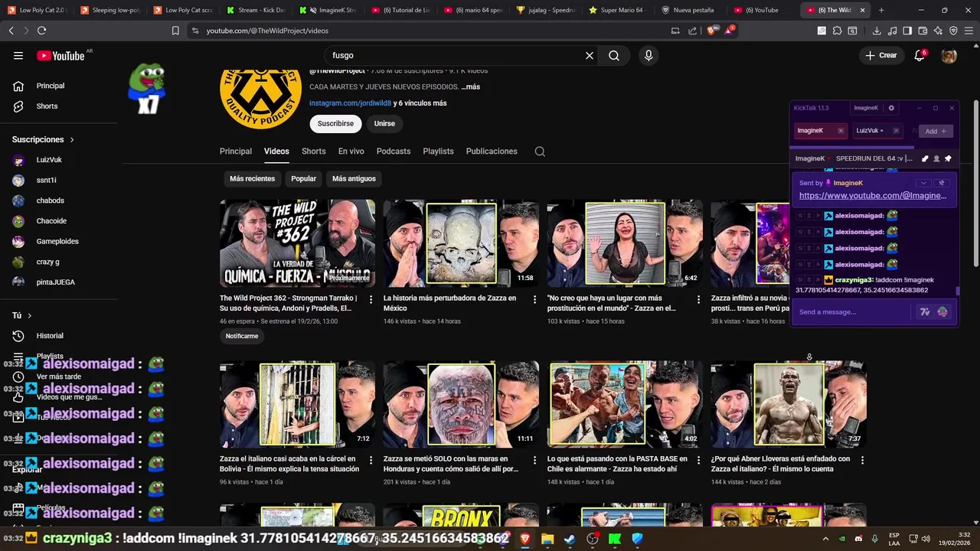Screen dimensions: 980x551
Task: Open more options for Wild Project 362 video
Action: (x=371, y=299)
